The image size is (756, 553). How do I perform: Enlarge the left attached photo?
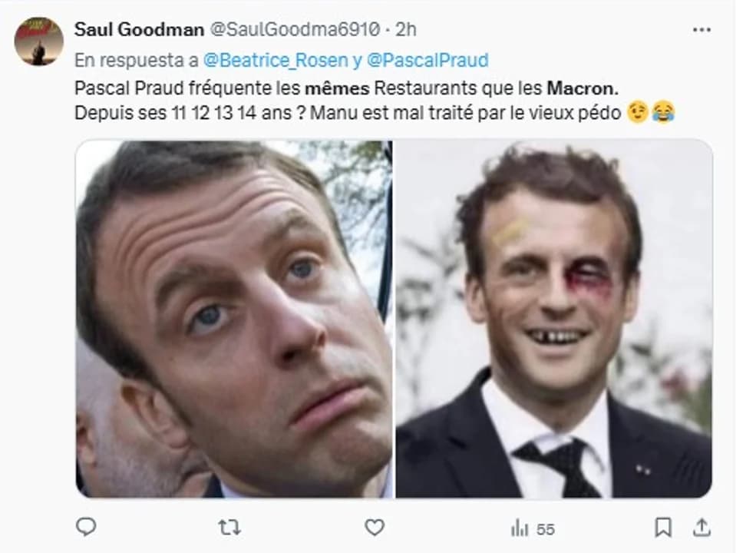(234, 319)
